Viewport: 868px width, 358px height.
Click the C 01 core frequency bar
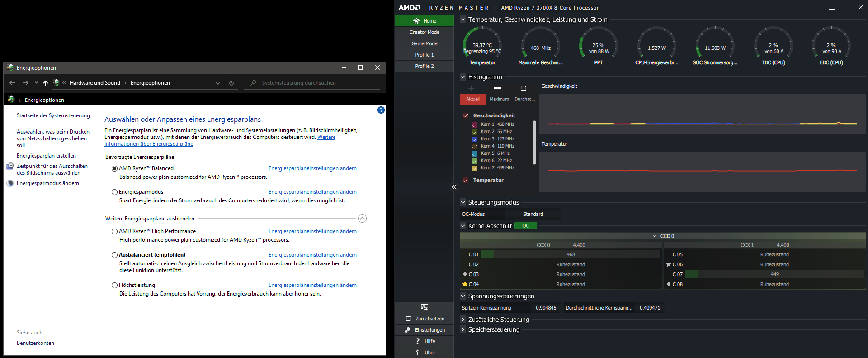click(571, 254)
